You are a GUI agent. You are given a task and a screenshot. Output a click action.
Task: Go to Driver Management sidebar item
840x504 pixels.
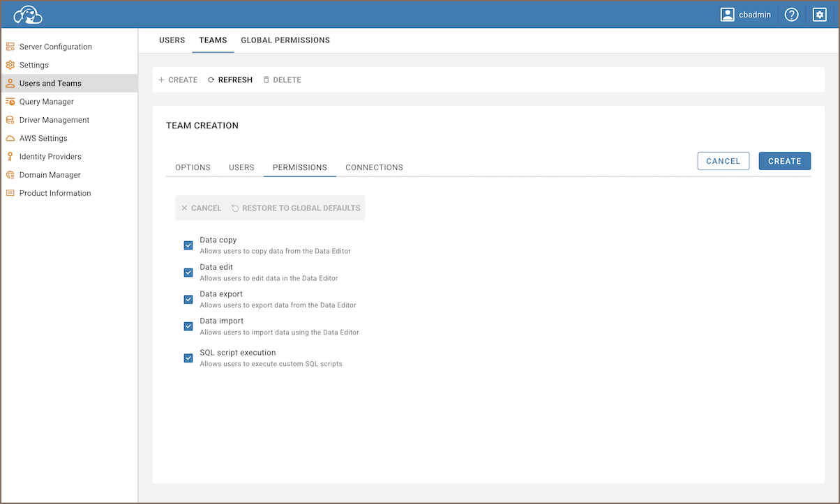pos(54,120)
